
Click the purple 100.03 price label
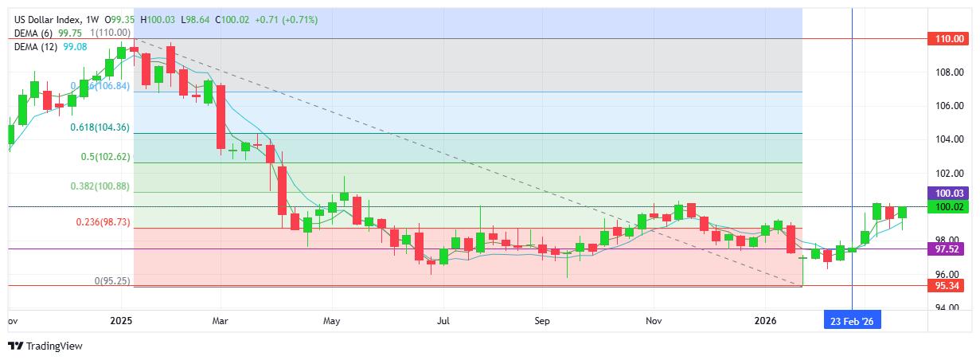pos(950,194)
